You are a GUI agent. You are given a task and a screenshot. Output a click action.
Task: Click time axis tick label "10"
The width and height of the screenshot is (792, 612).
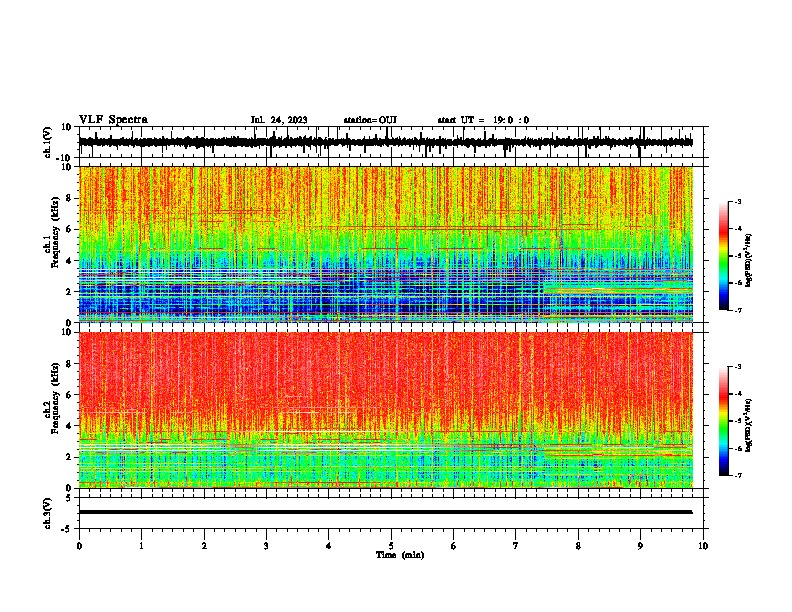tap(703, 546)
